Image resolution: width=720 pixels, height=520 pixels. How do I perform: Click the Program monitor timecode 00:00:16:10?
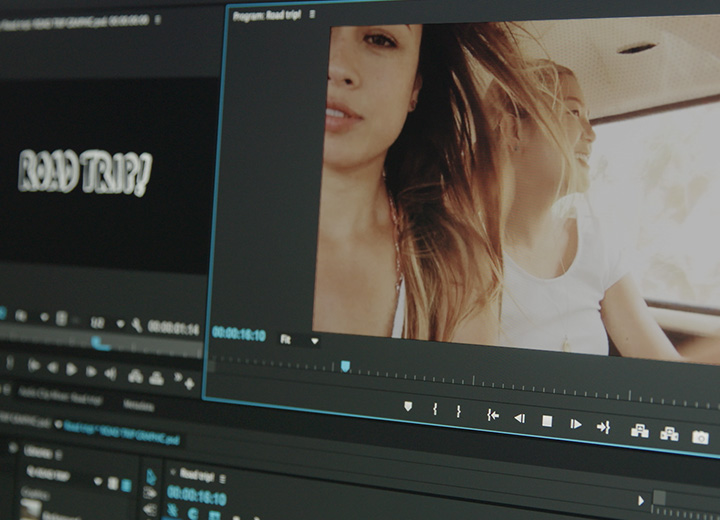pyautogui.click(x=239, y=334)
